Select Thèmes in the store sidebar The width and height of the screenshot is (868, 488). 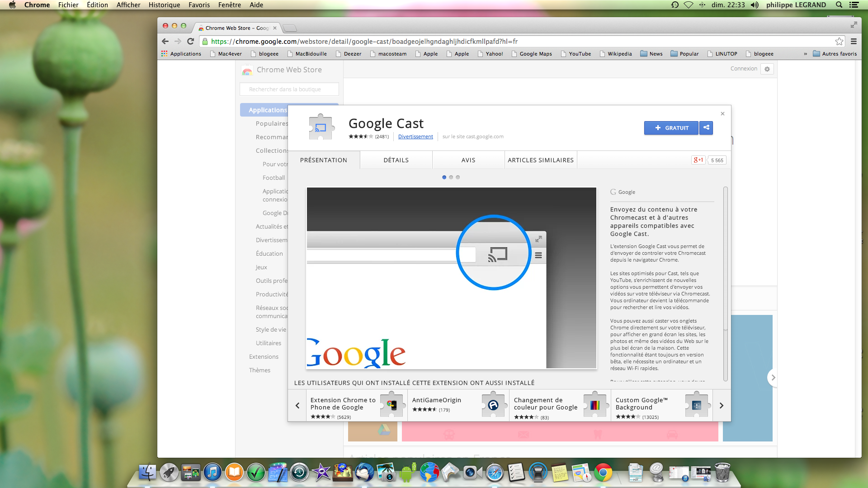coord(259,370)
